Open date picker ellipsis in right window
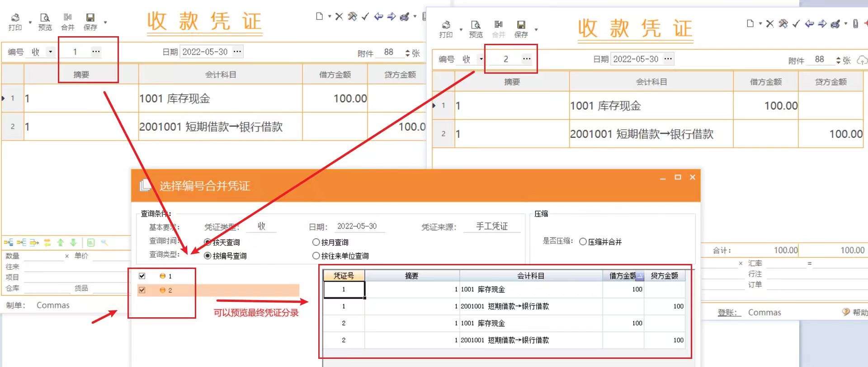Screen dimensions: 868x367 pyautogui.click(x=668, y=59)
